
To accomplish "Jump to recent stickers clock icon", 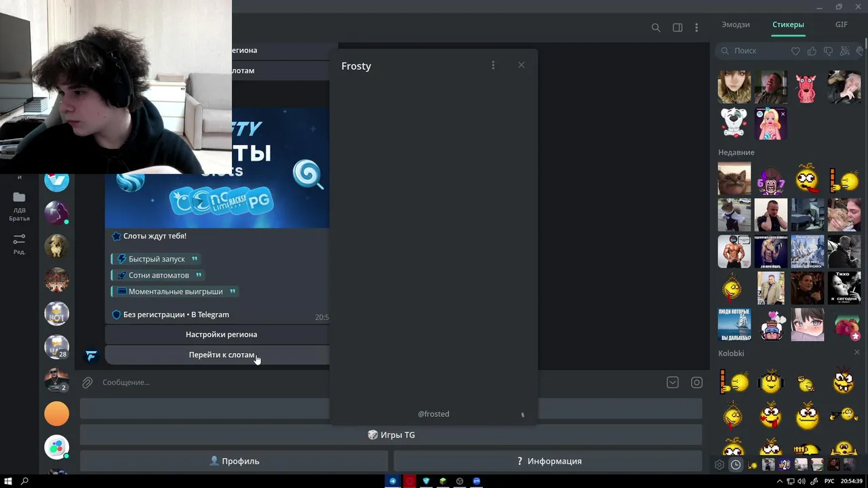I will click(736, 465).
